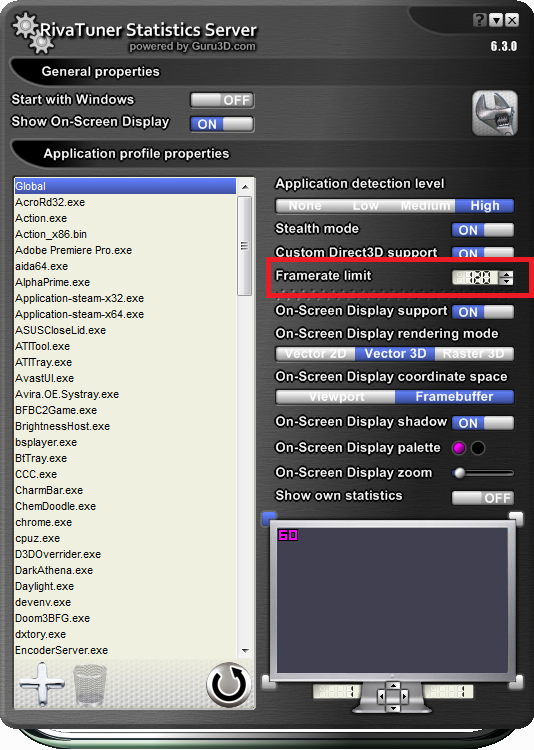Open the Guru3D.com link in header

[223, 46]
